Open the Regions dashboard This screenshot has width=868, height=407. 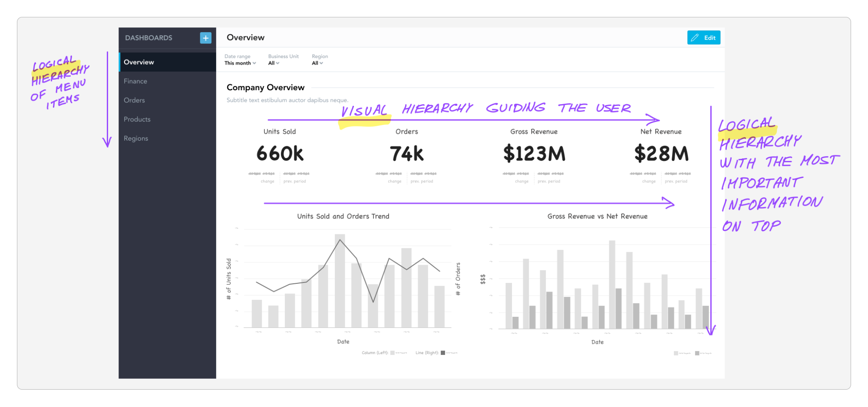[136, 138]
